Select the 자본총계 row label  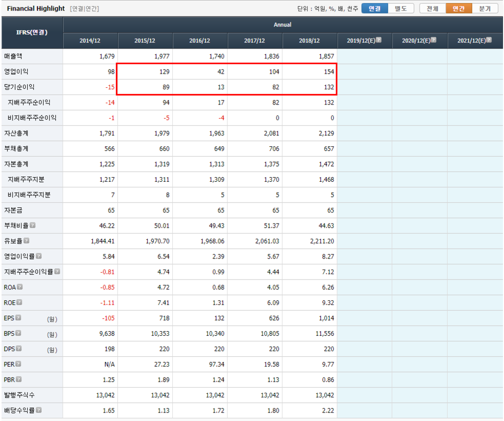click(16, 164)
